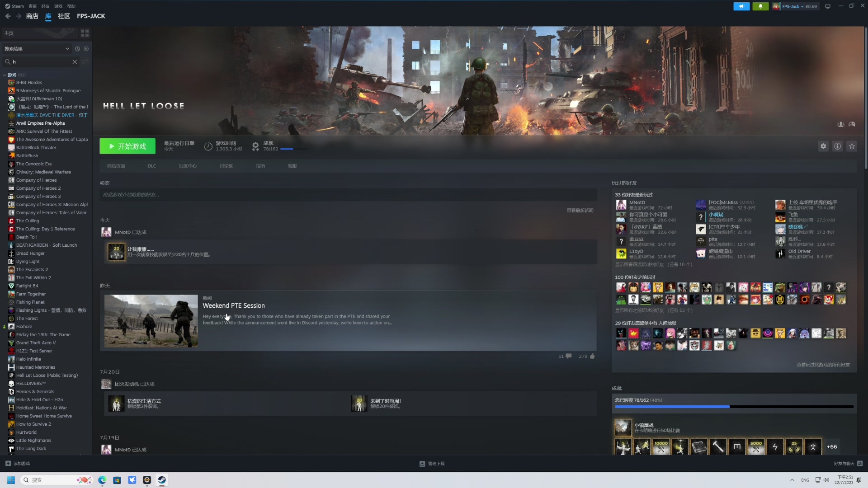Go to 商店 store section
This screenshot has width=868, height=488.
click(x=32, y=16)
